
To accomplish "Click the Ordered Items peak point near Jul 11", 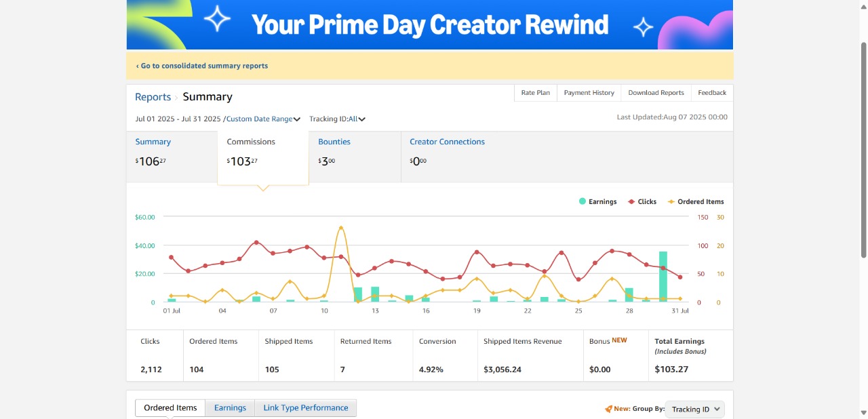I will pyautogui.click(x=341, y=228).
